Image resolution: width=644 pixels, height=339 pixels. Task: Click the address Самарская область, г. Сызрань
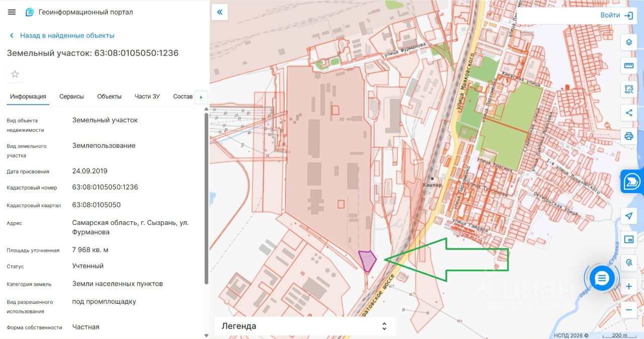click(130, 227)
